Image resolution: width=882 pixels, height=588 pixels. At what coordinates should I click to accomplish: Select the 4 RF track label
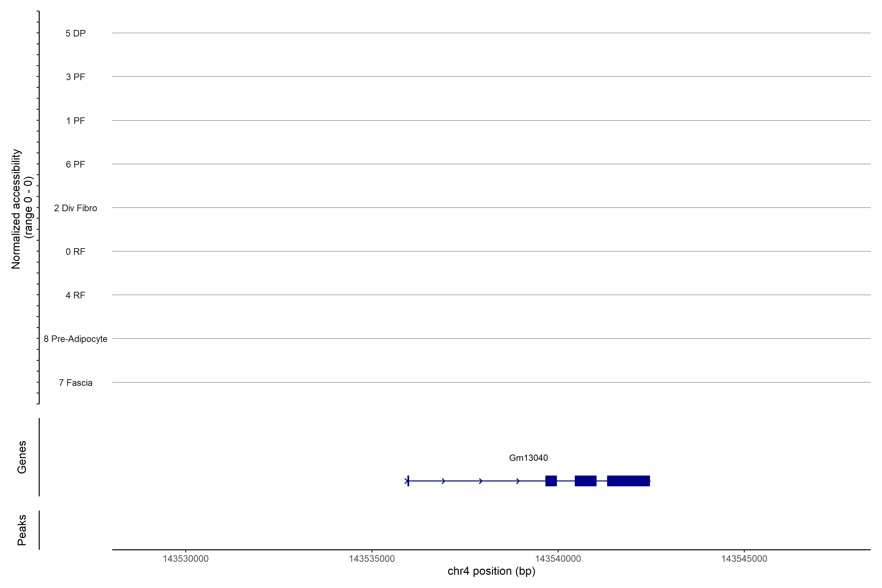(x=75, y=295)
